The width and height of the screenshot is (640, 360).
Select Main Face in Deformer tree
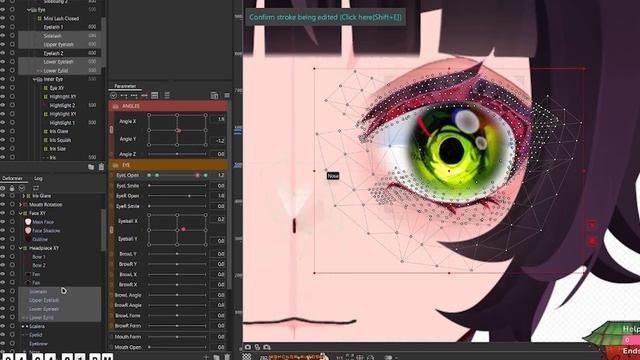[x=43, y=222]
